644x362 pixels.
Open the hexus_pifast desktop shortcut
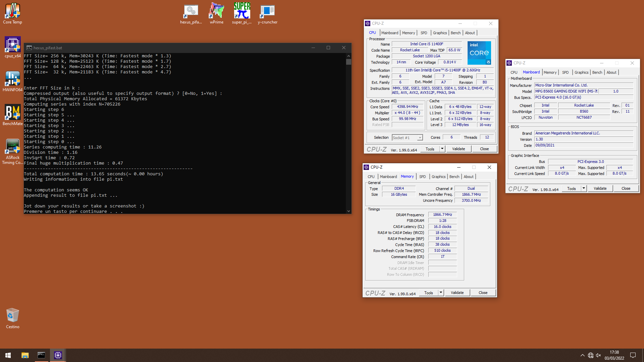[x=191, y=13]
